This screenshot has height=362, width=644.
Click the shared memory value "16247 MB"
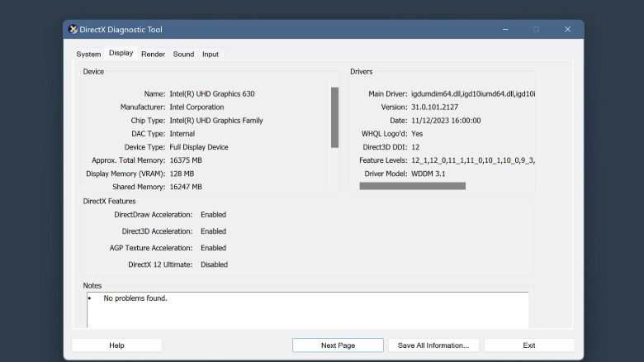coord(186,187)
